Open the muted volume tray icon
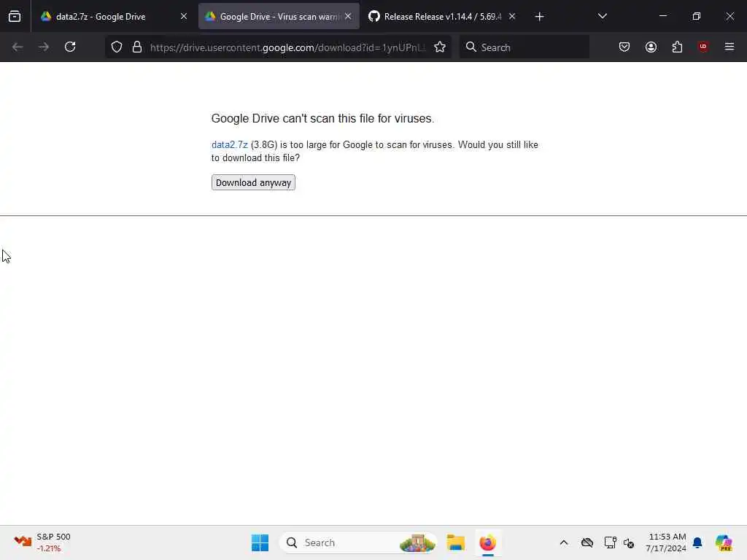Viewport: 747px width, 560px height. click(629, 542)
